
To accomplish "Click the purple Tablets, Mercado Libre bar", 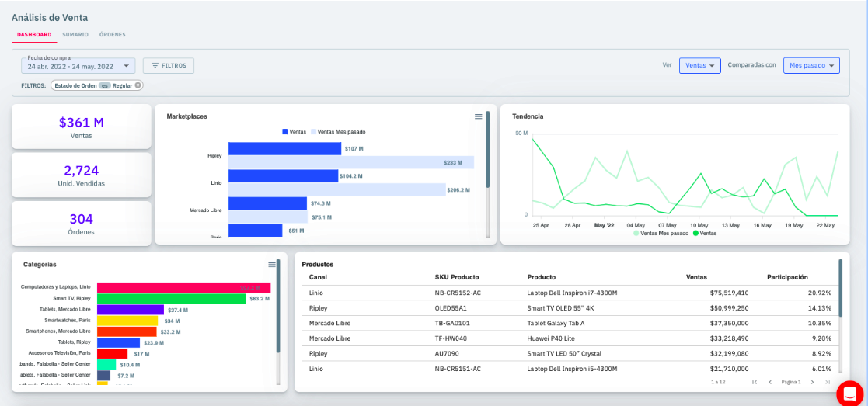I will [x=131, y=310].
